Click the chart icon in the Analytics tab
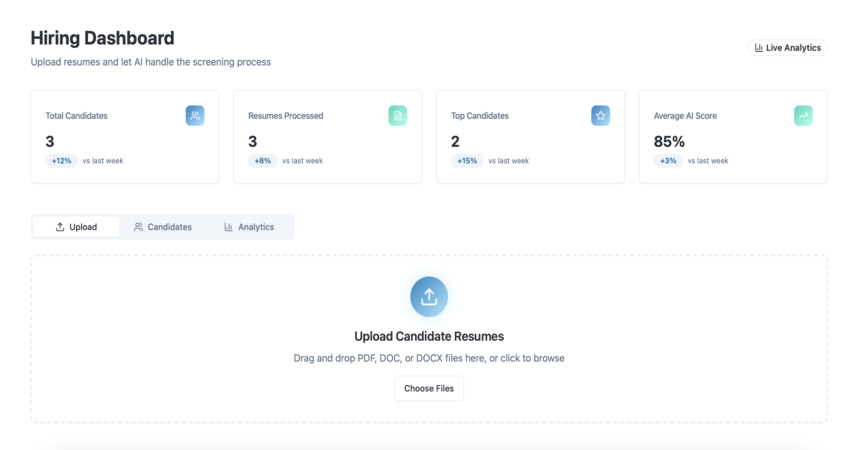Image resolution: width=856 pixels, height=450 pixels. pos(229,227)
